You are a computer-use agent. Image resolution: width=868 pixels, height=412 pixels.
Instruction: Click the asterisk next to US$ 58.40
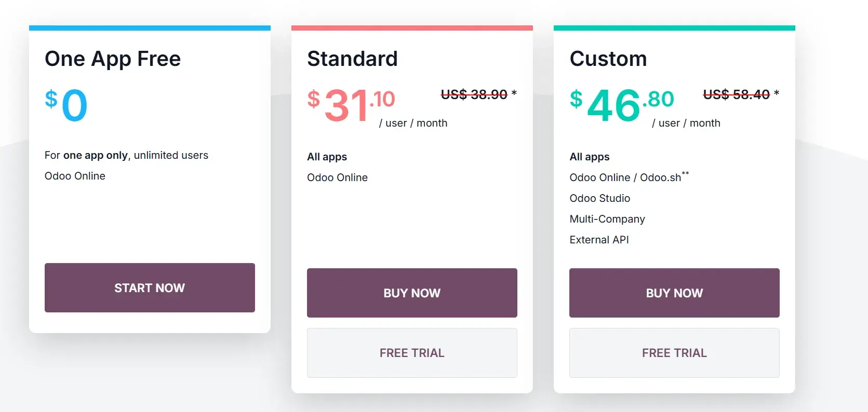coord(777,93)
